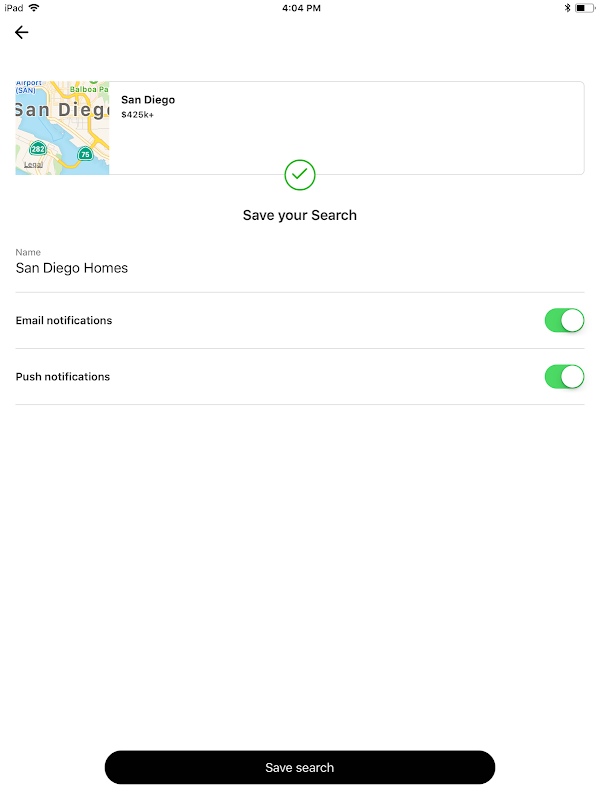Disable Email notifications switch
The height and width of the screenshot is (800, 600).
(x=564, y=320)
